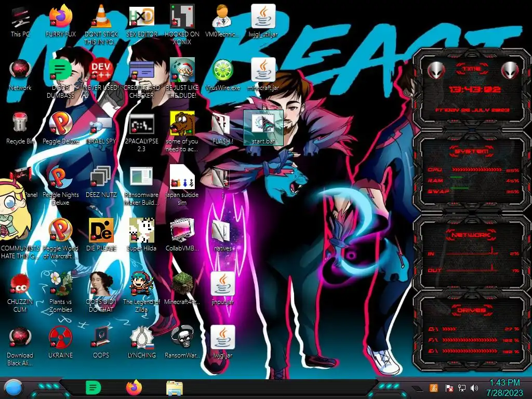This screenshot has height=399, width=532.
Task: Click the volume speaker tray icon
Action: point(474,388)
